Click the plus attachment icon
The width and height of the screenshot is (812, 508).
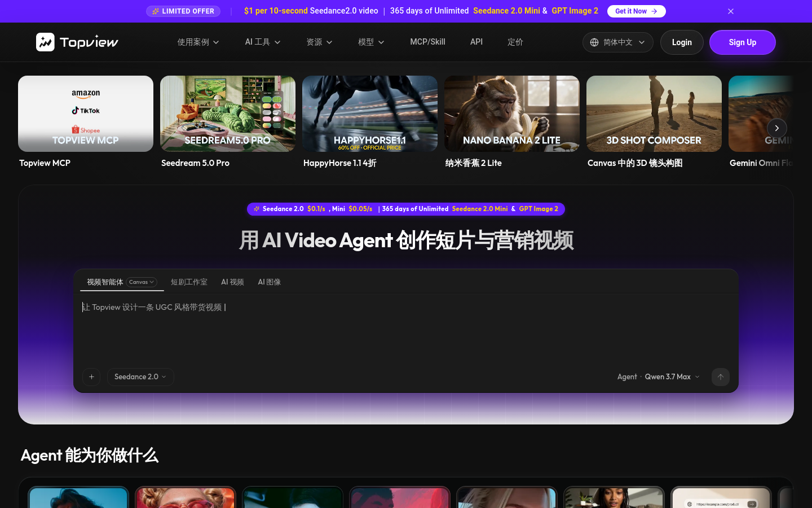pyautogui.click(x=91, y=377)
